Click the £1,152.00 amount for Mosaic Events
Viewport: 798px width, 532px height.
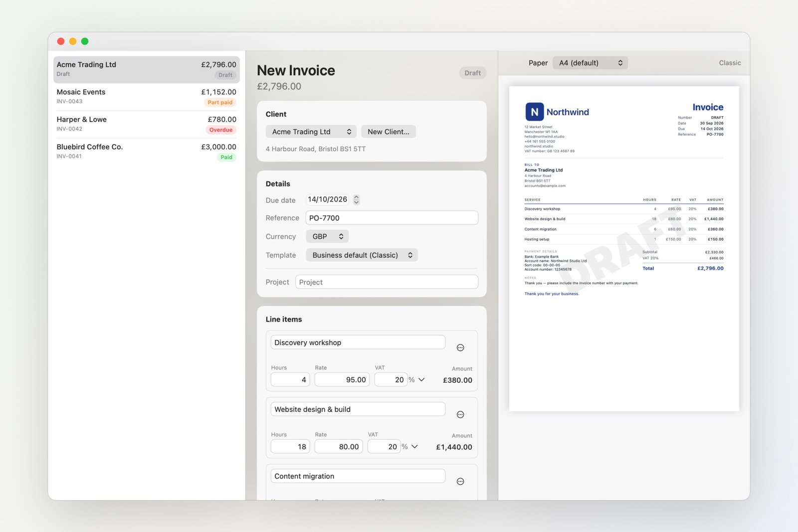click(x=218, y=92)
